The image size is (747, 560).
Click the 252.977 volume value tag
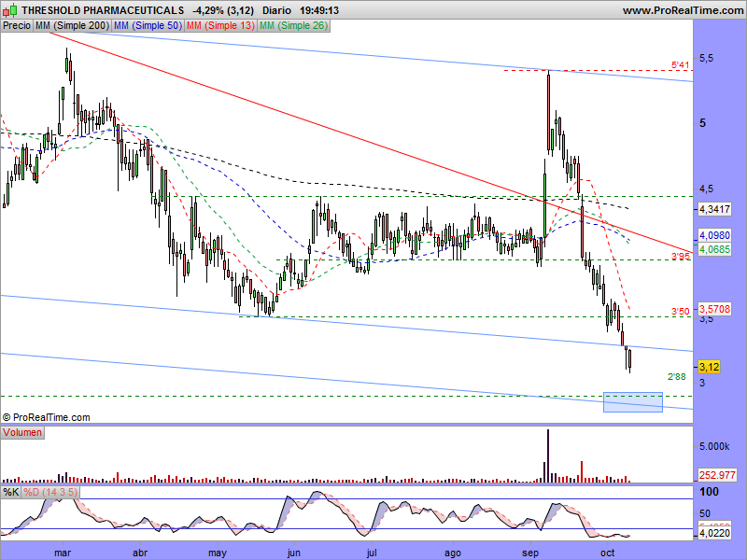tap(717, 475)
